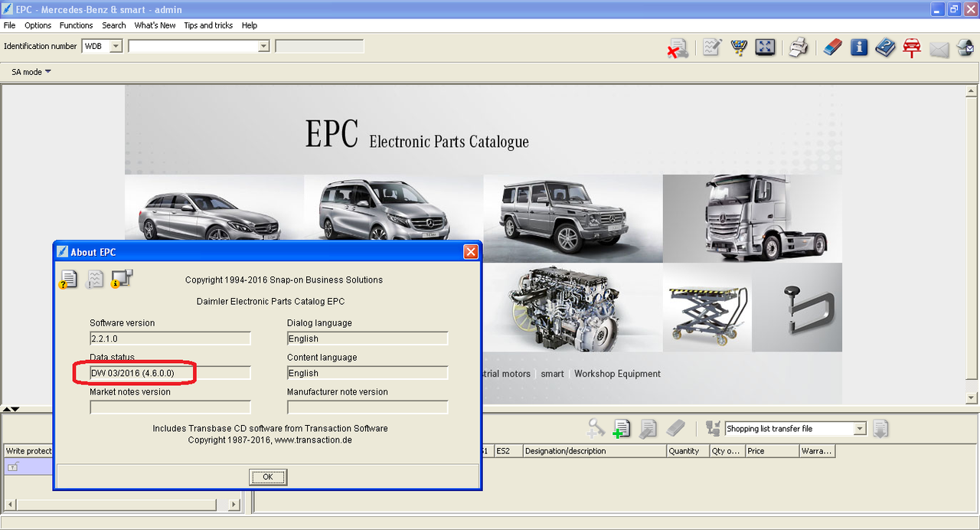Close the About EPC dialog
This screenshot has width=980, height=530.
(470, 252)
